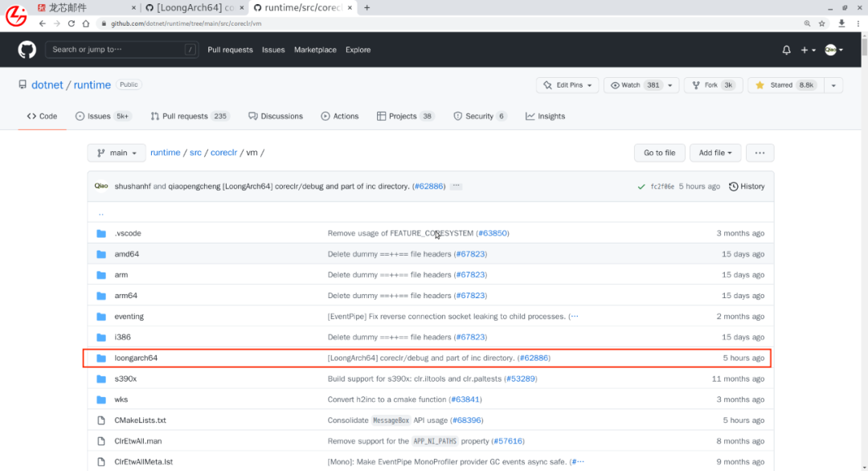Open the main branch dropdown
The height and width of the screenshot is (471, 868).
[117, 153]
